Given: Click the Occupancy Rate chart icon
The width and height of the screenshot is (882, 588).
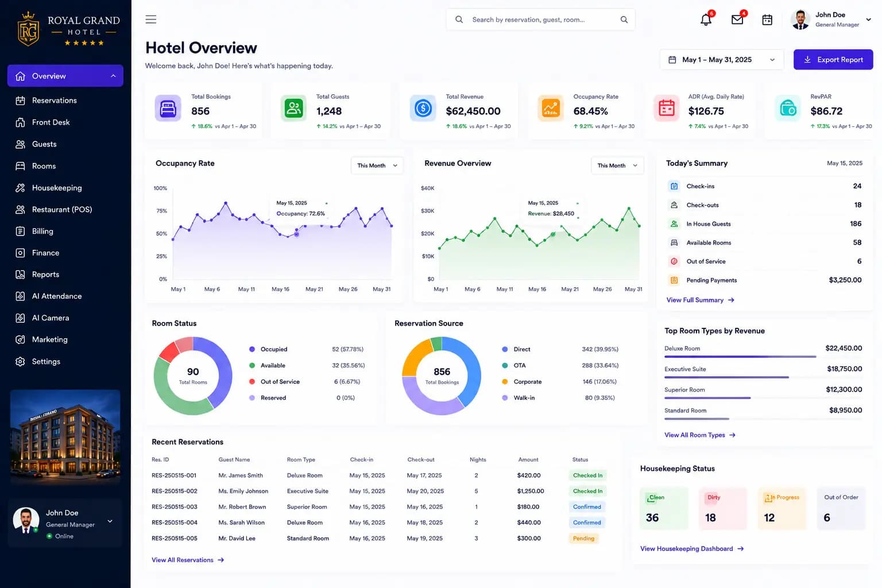Looking at the screenshot, I should pos(551,108).
